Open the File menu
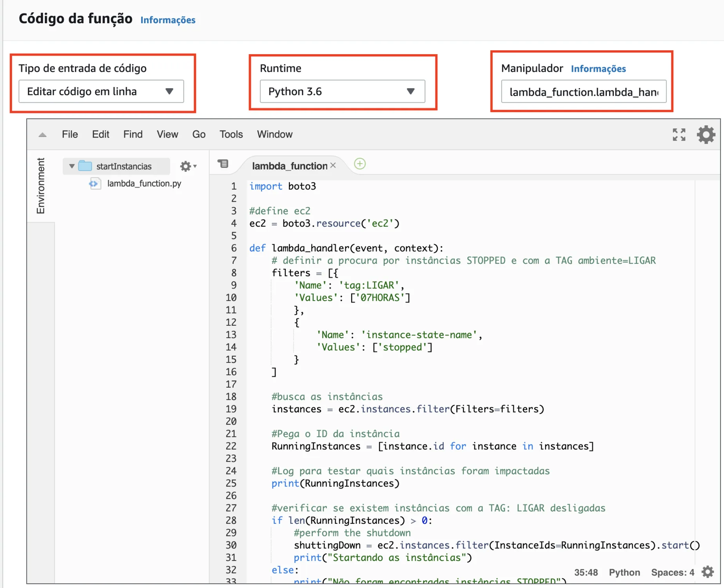This screenshot has height=588, width=724. 70,134
